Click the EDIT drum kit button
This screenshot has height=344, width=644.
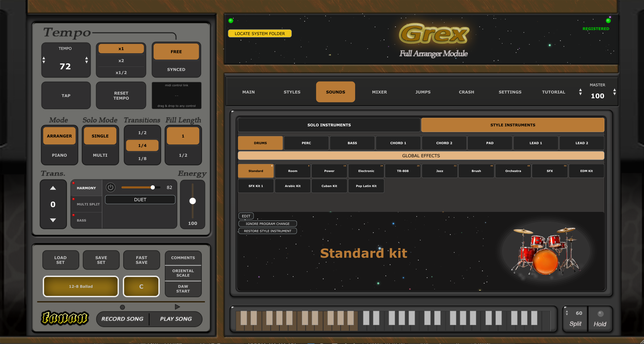[246, 216]
